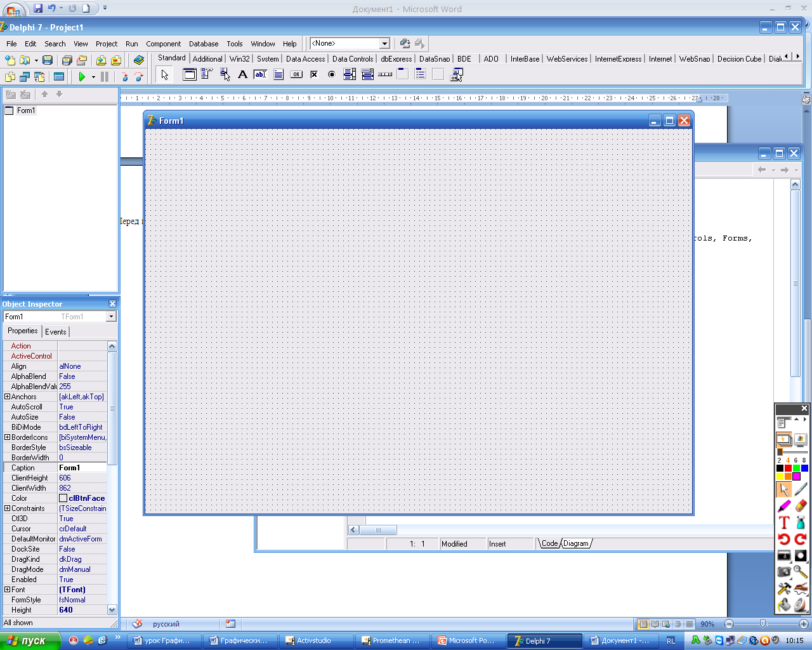
Task: Click the Run green arrow button
Action: [x=82, y=77]
